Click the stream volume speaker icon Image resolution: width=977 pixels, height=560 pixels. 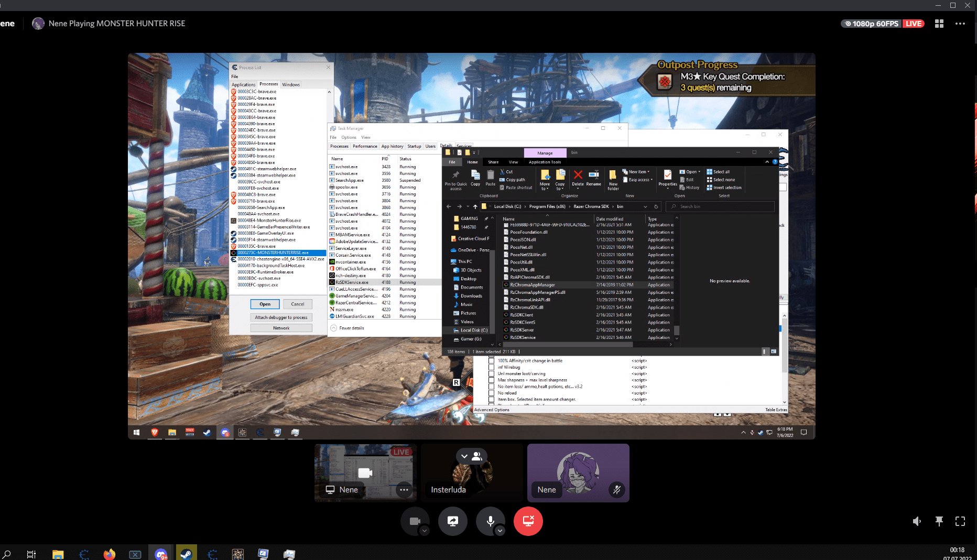tap(917, 521)
